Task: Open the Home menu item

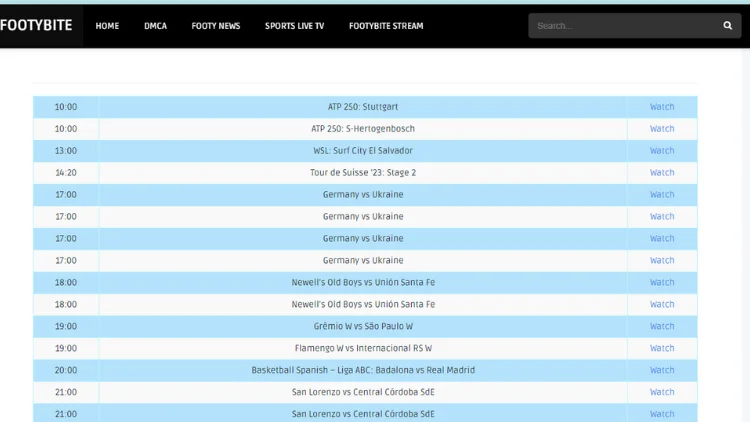Action: pyautogui.click(x=107, y=26)
